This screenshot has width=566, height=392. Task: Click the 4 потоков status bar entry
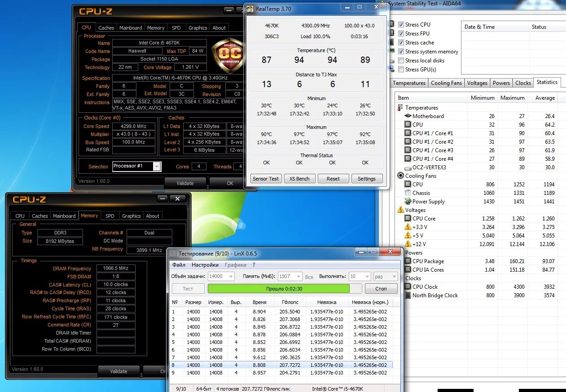coord(227,388)
